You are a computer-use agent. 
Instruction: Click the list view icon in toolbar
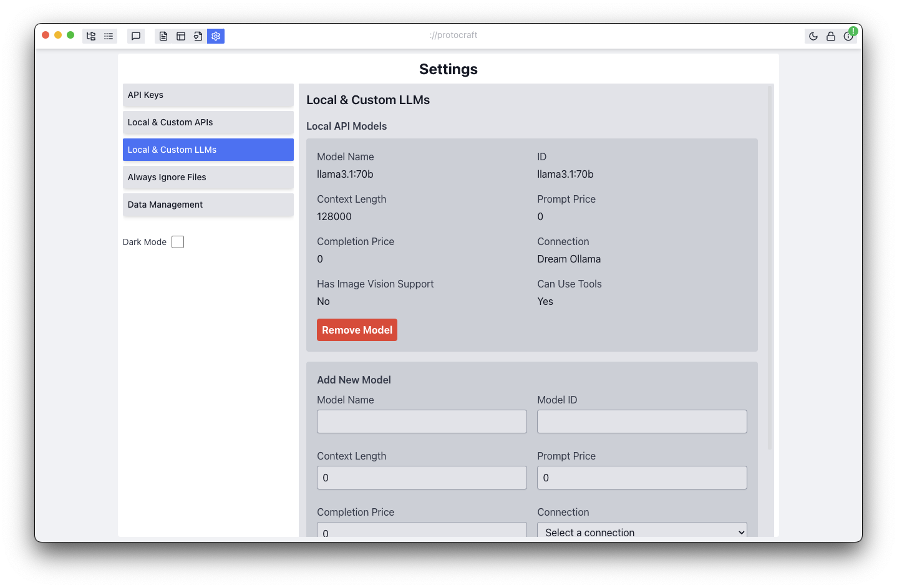[109, 36]
